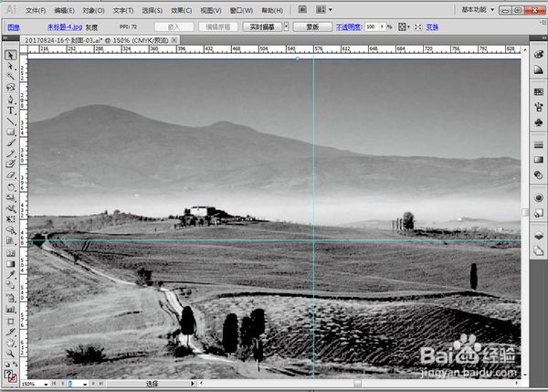Image resolution: width=548 pixels, height=392 pixels.
Task: Select the Pen tool
Action: (10, 100)
